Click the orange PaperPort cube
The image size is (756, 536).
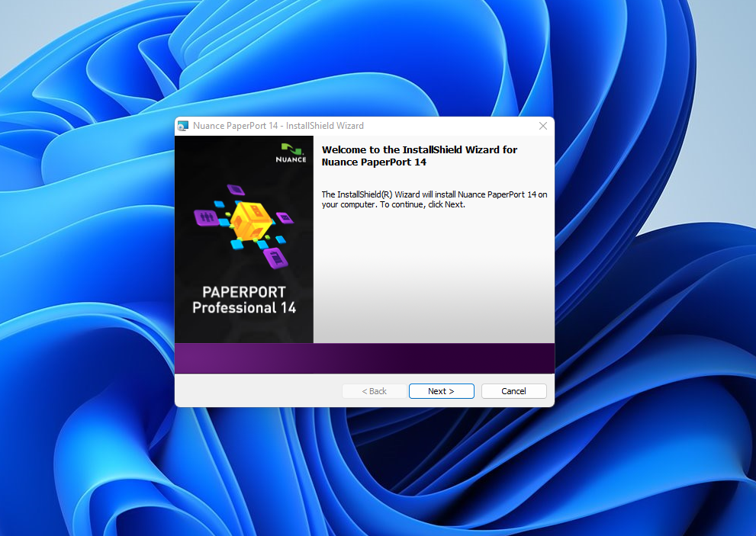pyautogui.click(x=250, y=220)
